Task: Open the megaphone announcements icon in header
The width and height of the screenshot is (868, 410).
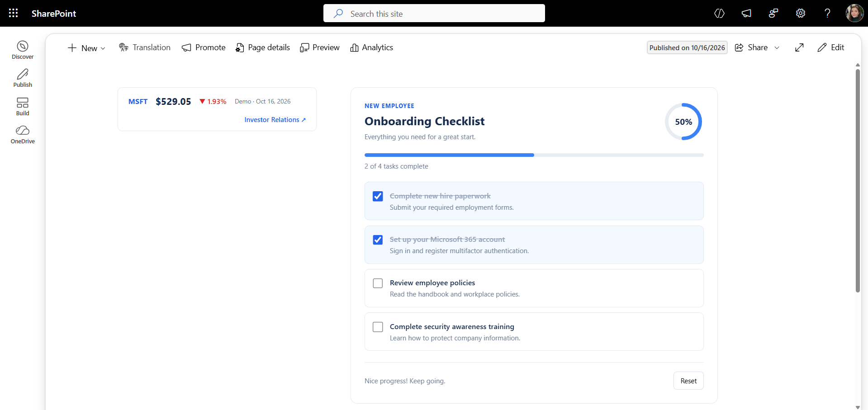Action: point(746,14)
